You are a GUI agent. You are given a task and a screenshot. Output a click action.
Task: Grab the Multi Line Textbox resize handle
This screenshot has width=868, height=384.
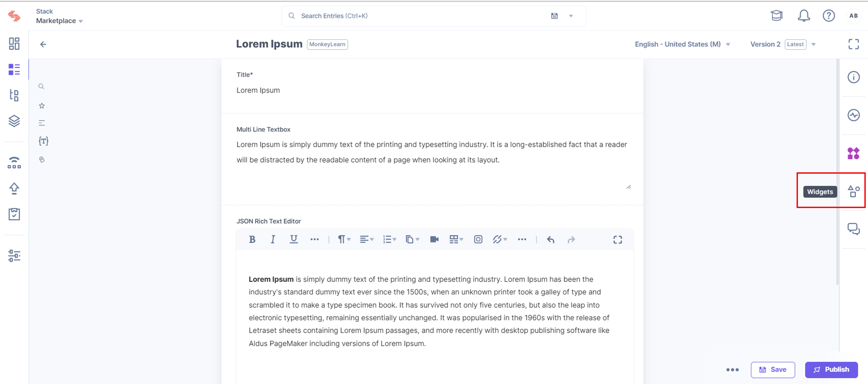click(x=628, y=187)
